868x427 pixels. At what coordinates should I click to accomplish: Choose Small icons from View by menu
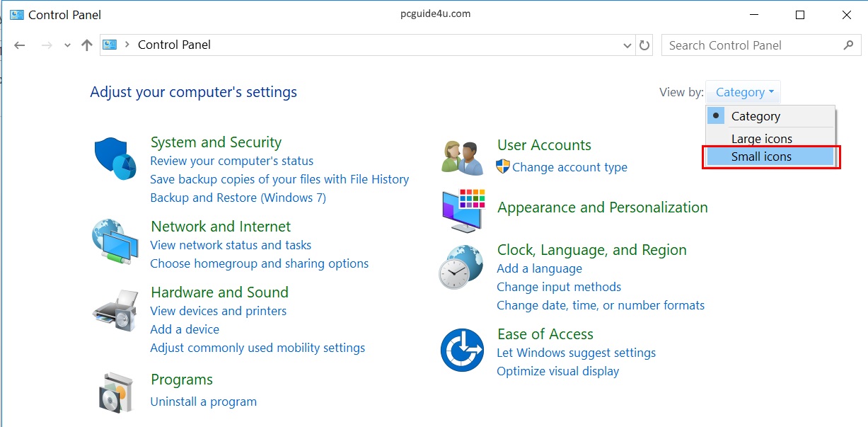tap(761, 156)
